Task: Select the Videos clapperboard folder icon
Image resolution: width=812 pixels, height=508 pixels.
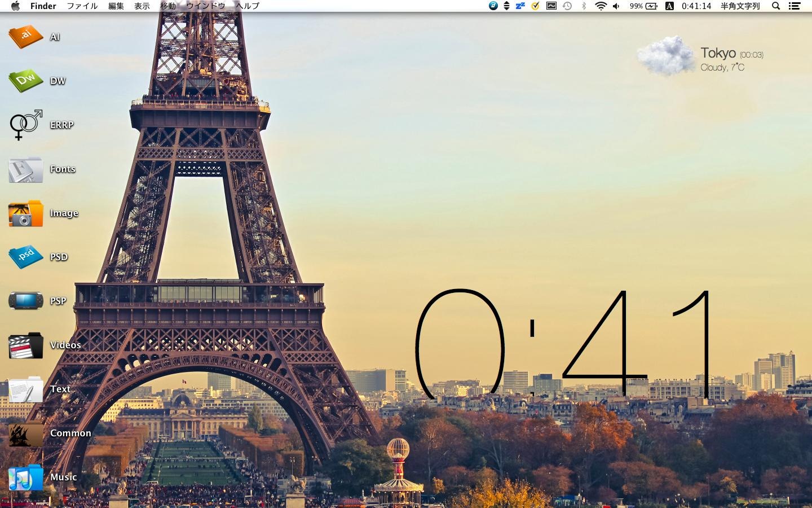Action: tap(26, 345)
